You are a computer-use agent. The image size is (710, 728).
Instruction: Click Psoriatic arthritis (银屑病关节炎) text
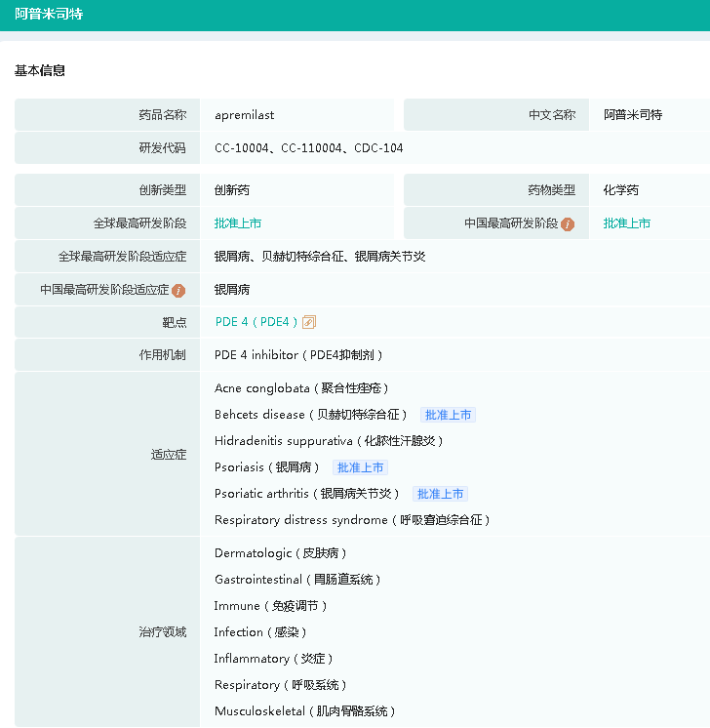pyautogui.click(x=307, y=494)
